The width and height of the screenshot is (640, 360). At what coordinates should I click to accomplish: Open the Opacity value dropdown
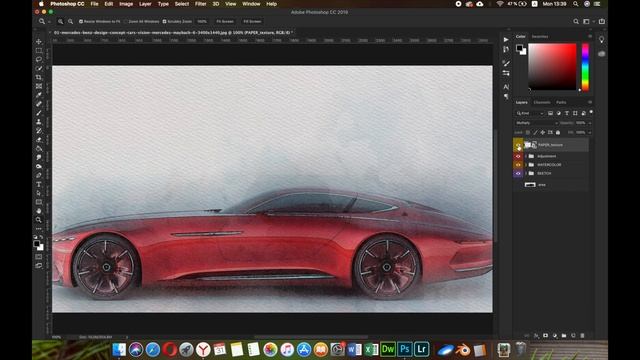pyautogui.click(x=590, y=123)
